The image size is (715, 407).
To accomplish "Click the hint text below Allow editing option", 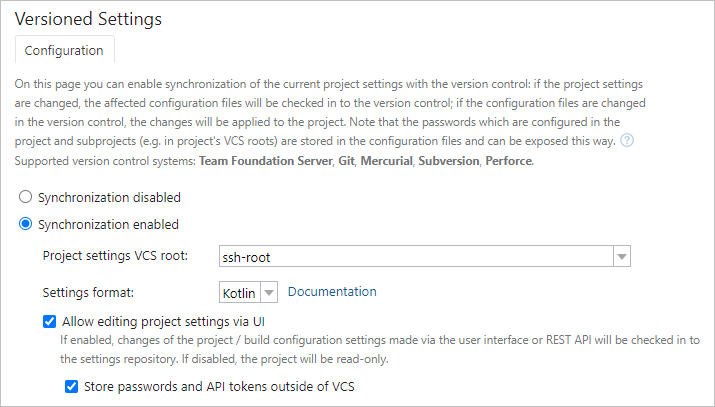I will [380, 349].
